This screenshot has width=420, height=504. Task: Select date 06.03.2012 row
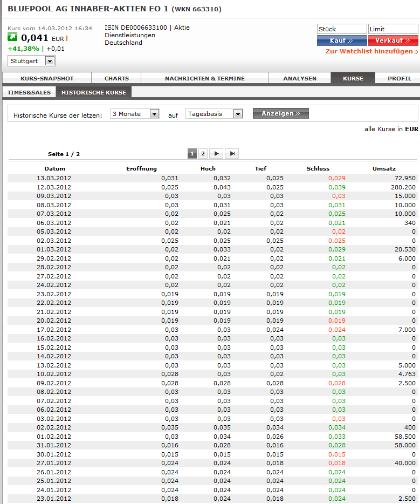pos(212,223)
